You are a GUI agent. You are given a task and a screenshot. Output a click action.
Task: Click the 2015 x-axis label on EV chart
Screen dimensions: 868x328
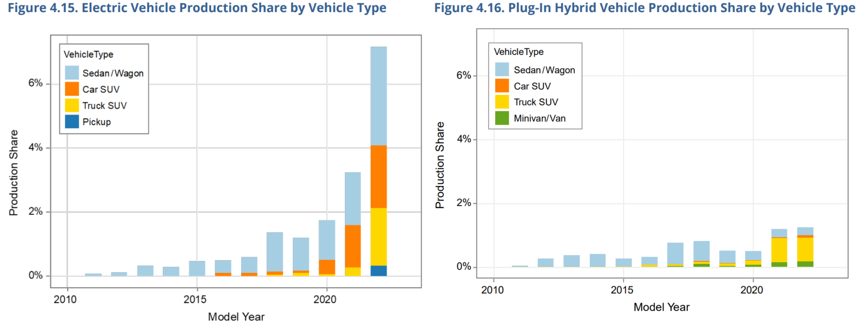coord(195,300)
